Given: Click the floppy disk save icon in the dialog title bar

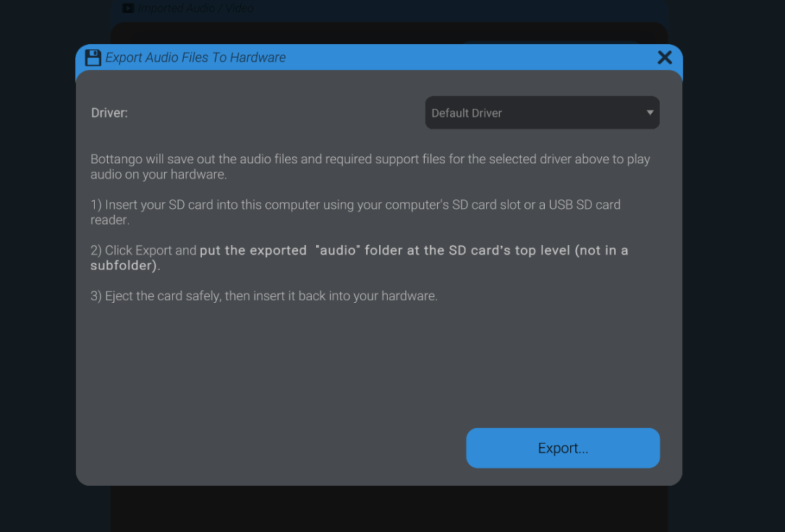Looking at the screenshot, I should 93,56.
